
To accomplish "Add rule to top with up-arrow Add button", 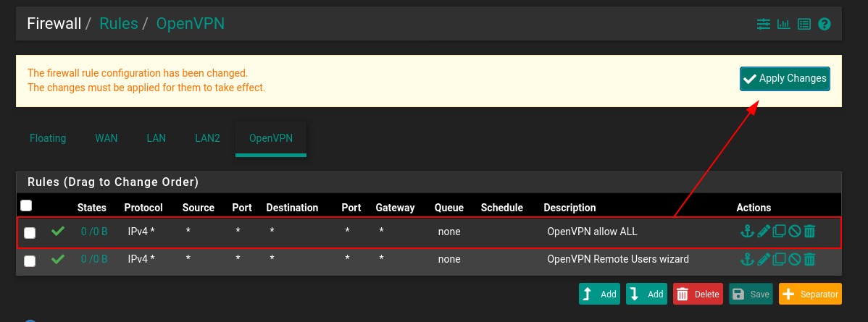I will point(599,294).
